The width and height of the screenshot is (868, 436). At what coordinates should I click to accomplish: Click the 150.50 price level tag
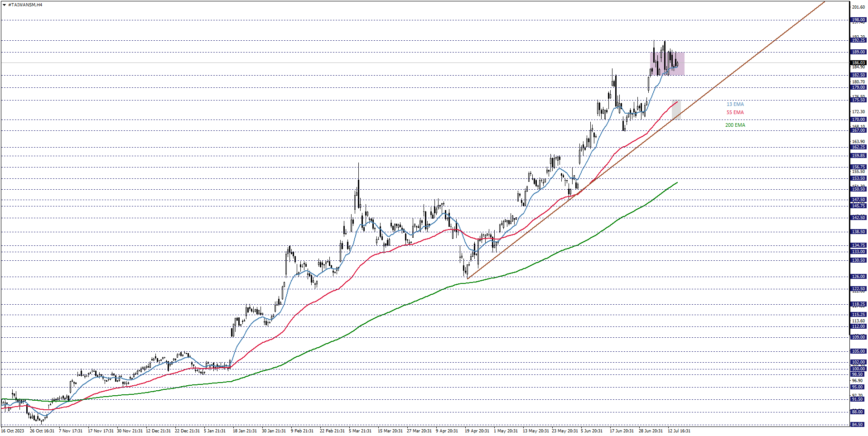858,189
